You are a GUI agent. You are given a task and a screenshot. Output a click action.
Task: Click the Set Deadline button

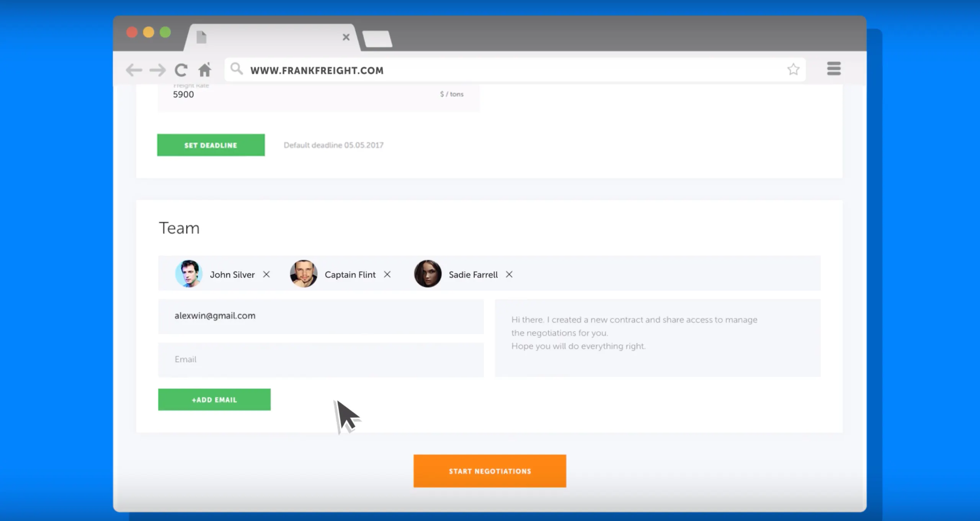211,145
